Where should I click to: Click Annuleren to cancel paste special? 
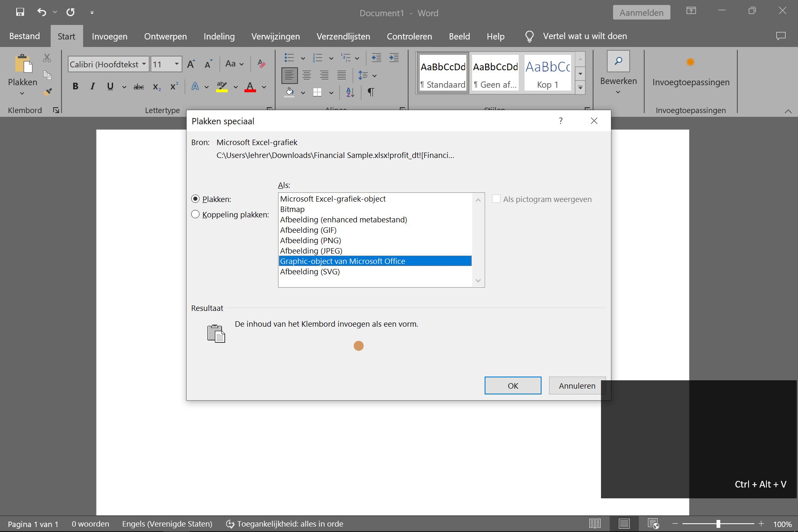tap(577, 386)
